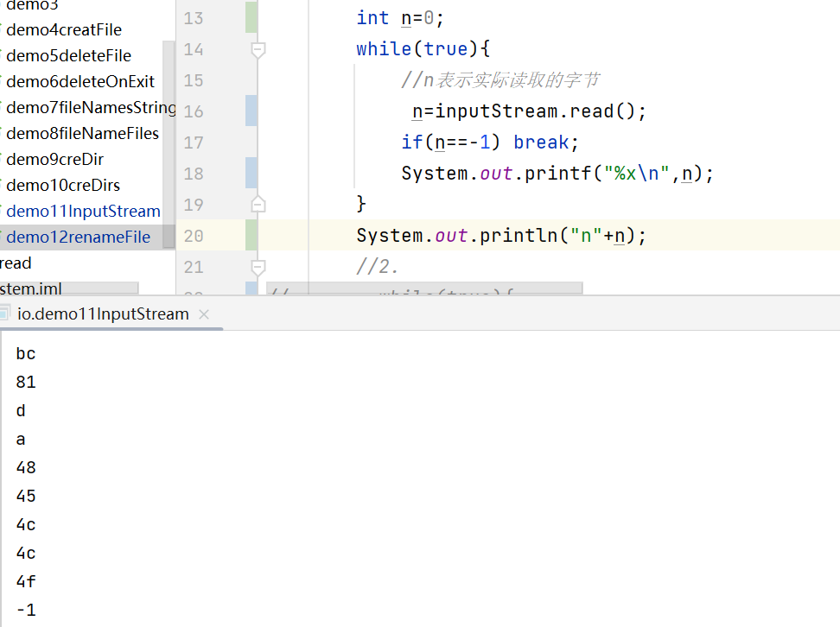Click the blue change marker at line 16
The image size is (840, 627).
pos(251,111)
